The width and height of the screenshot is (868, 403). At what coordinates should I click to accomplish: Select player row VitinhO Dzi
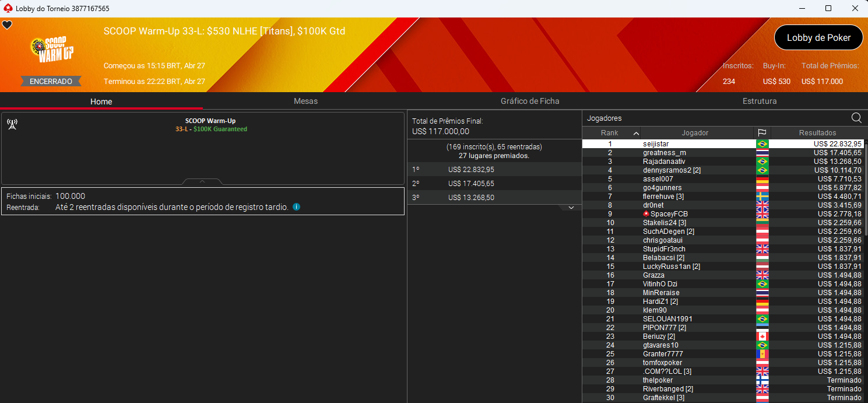723,284
